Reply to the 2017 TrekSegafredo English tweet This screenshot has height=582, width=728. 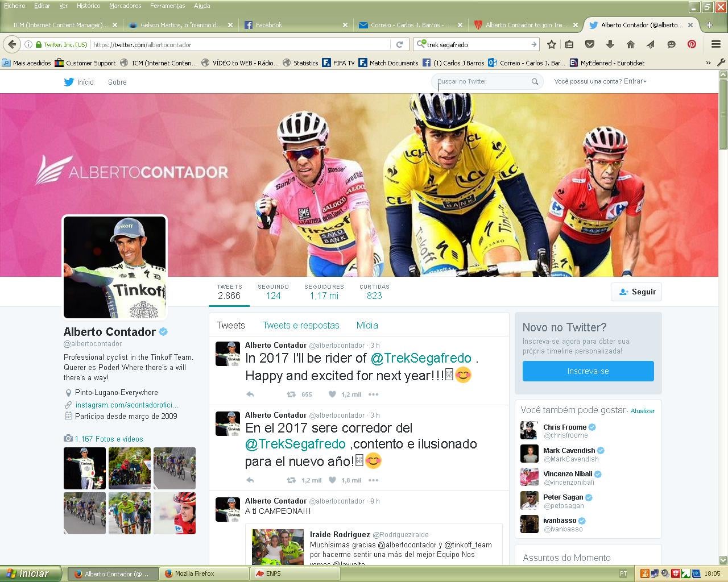250,394
